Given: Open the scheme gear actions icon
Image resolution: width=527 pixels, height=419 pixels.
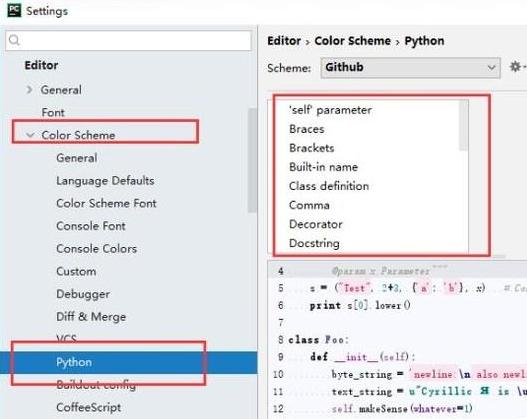Looking at the screenshot, I should (515, 67).
